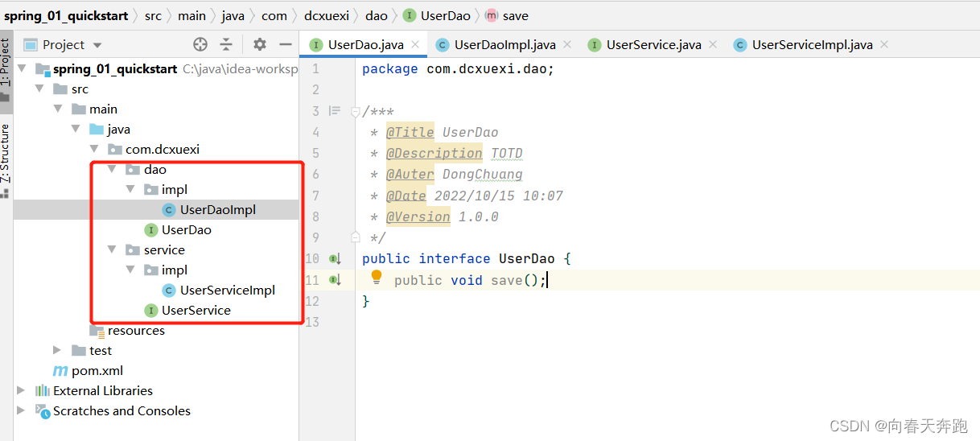Screen dimensions: 980x441
Task: Click the implemented-by gutter icon line 11
Action: (336, 280)
